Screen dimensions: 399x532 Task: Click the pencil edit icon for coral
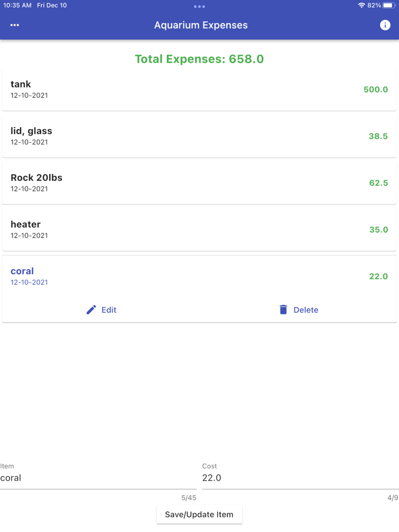click(91, 310)
